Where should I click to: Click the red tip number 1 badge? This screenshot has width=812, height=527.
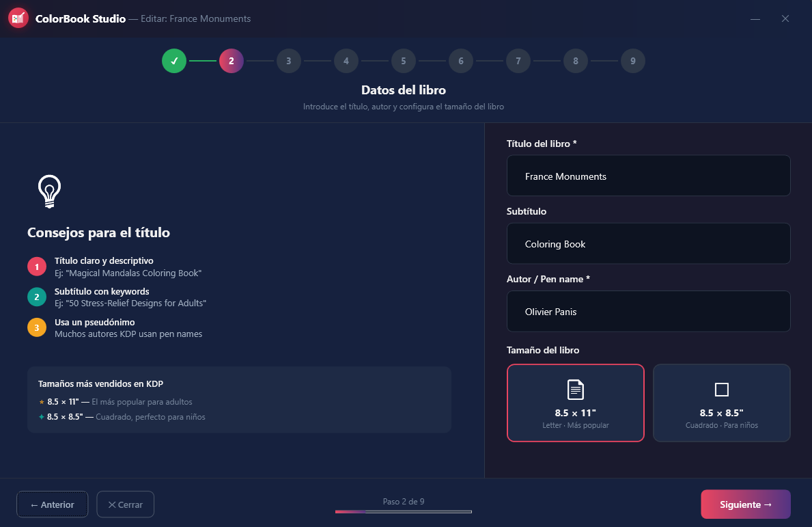click(x=37, y=267)
